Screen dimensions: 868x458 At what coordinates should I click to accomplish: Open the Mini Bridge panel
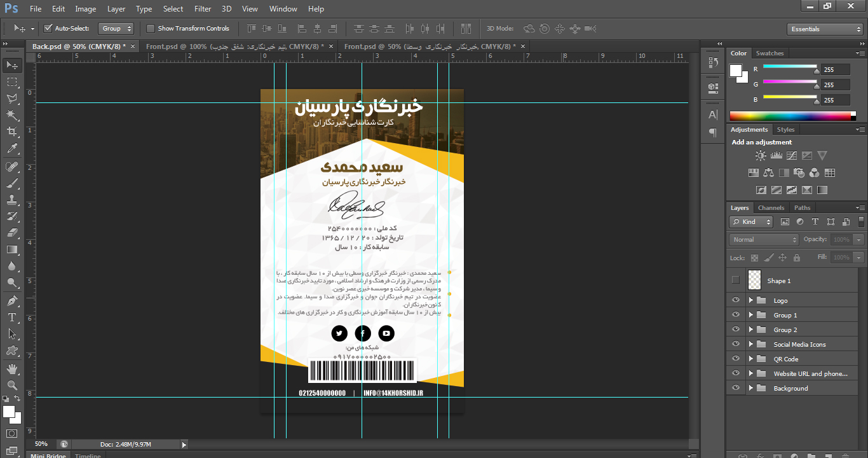coord(48,455)
